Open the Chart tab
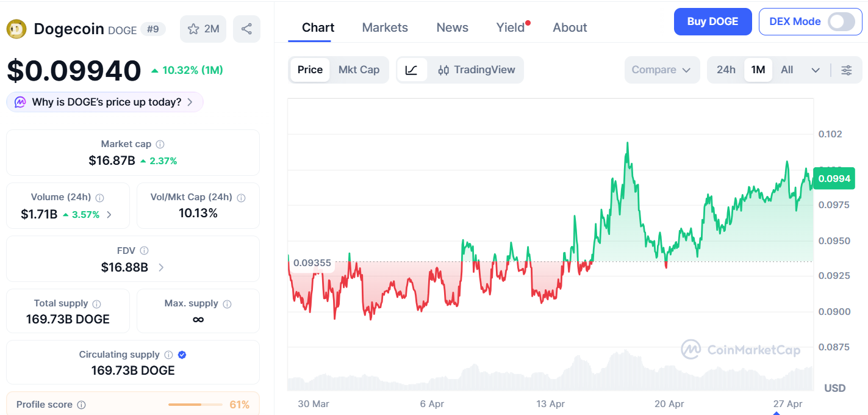This screenshot has height=415, width=868. 318,27
